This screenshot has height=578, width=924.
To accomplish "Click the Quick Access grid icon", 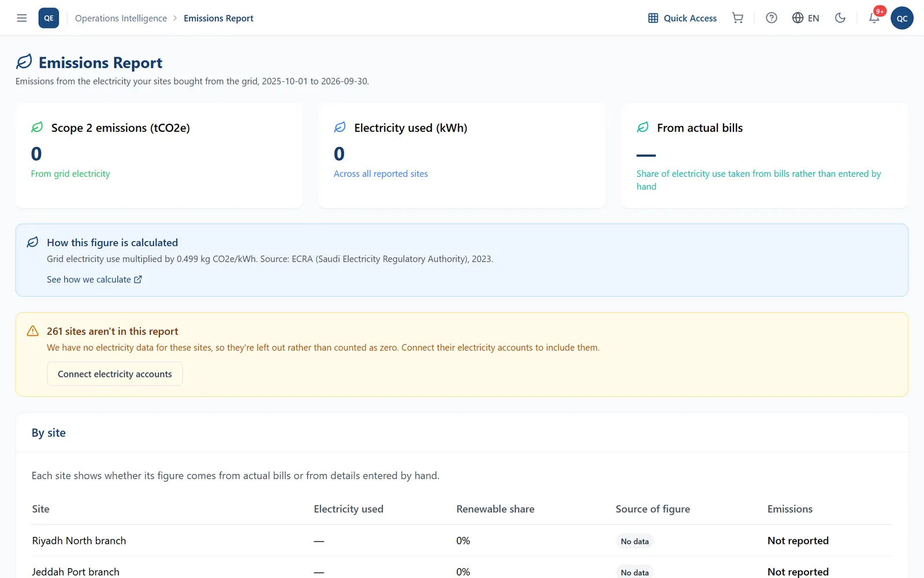I will 653,18.
